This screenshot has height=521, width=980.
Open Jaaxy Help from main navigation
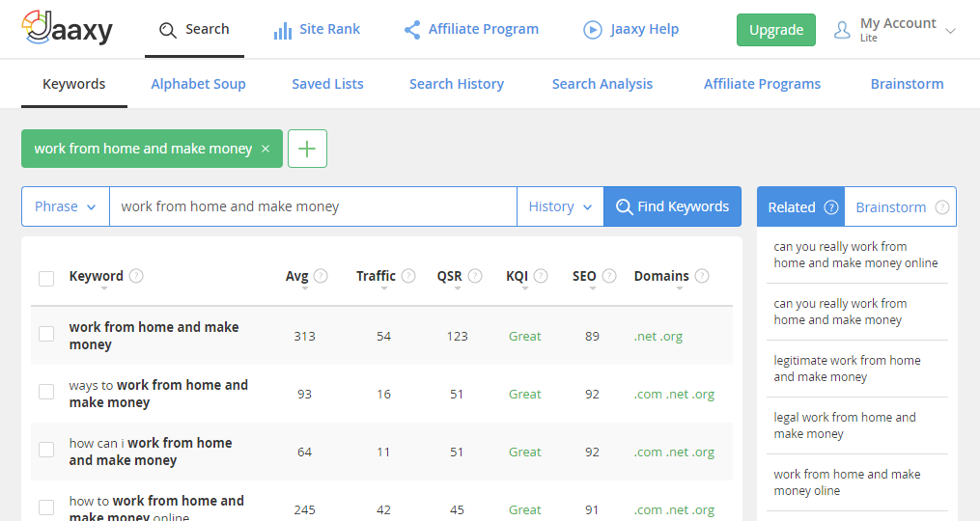(630, 29)
